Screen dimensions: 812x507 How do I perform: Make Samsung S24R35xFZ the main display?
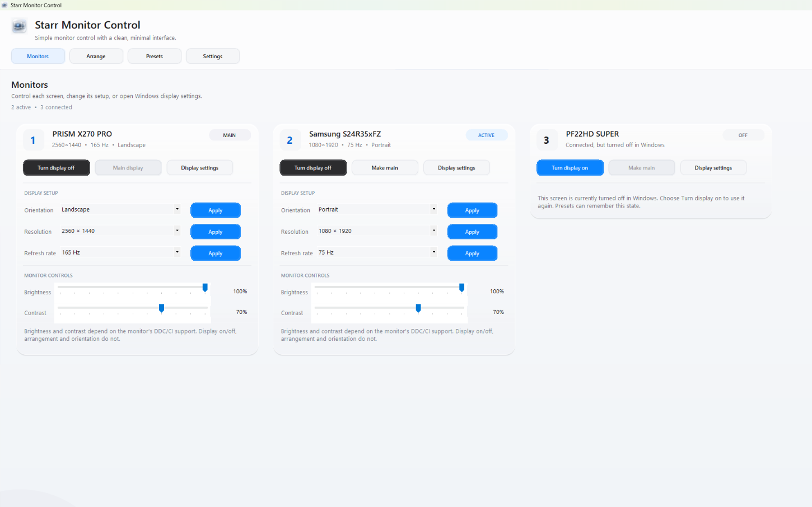tap(385, 168)
